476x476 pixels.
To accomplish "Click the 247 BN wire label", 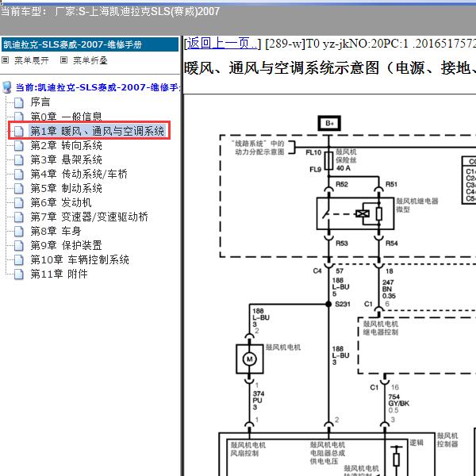I will (x=389, y=289).
